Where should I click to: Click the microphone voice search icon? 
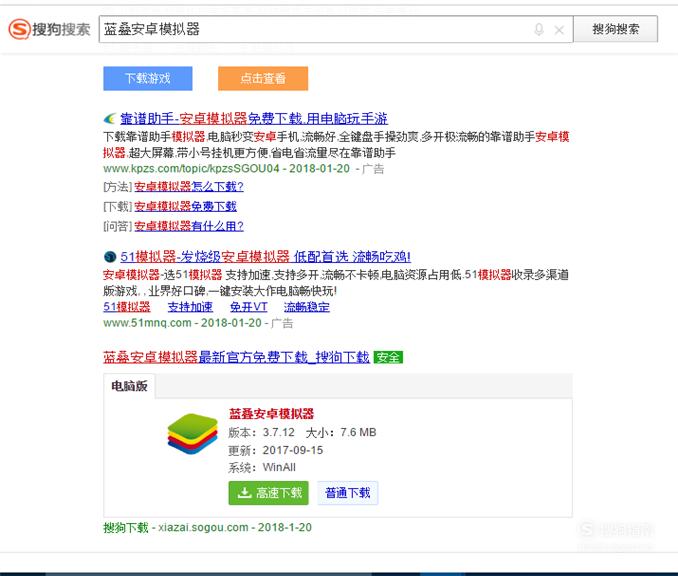tap(539, 29)
